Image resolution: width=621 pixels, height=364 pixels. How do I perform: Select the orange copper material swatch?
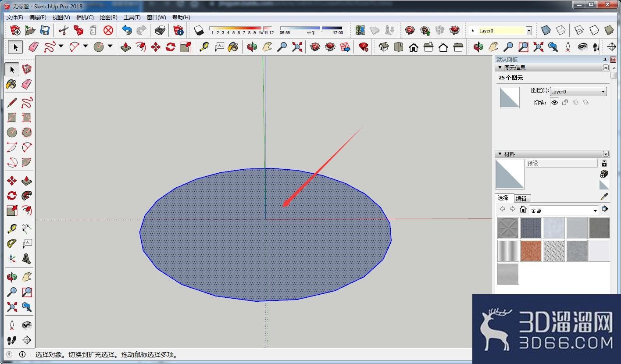point(531,251)
